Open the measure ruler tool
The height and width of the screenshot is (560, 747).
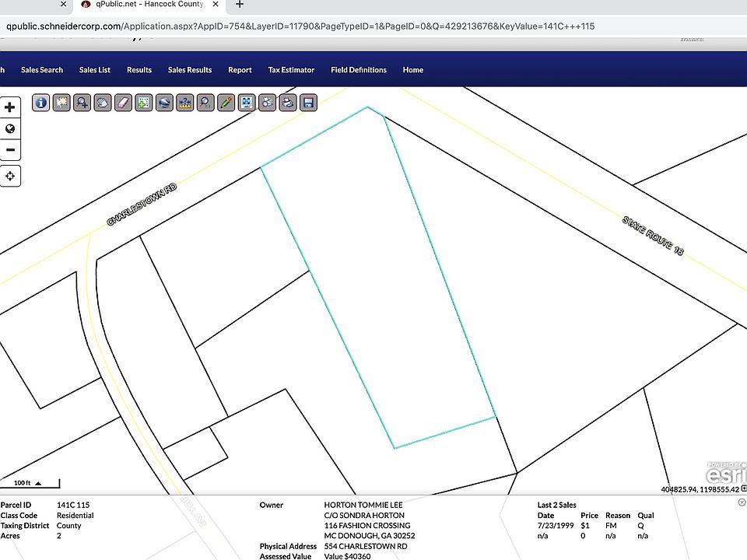pyautogui.click(x=185, y=103)
